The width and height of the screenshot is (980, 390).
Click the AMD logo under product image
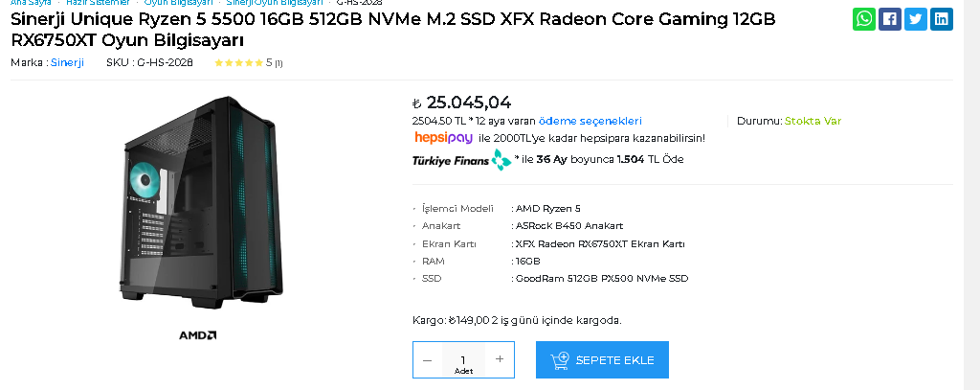tap(198, 335)
